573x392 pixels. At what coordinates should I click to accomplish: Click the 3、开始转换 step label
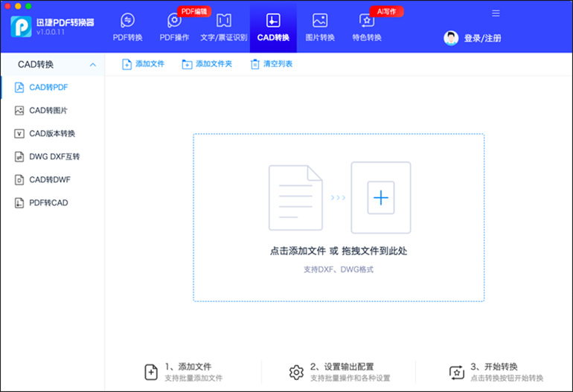(x=494, y=367)
